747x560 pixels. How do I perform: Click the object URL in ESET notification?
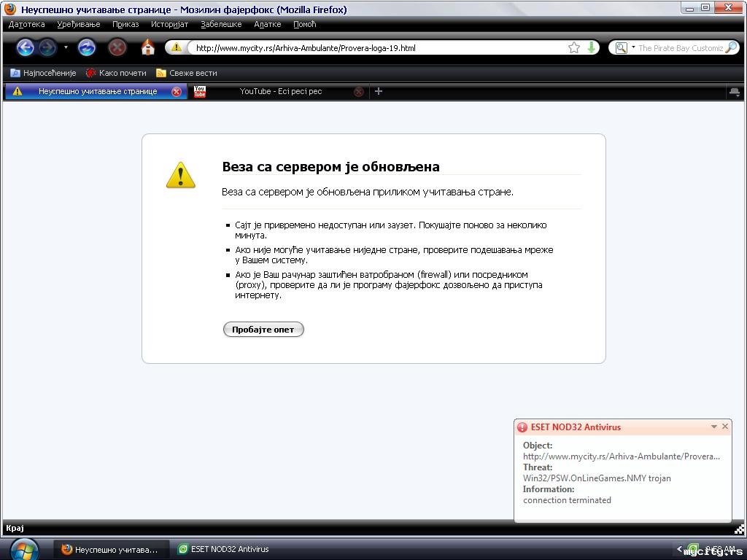coord(622,456)
